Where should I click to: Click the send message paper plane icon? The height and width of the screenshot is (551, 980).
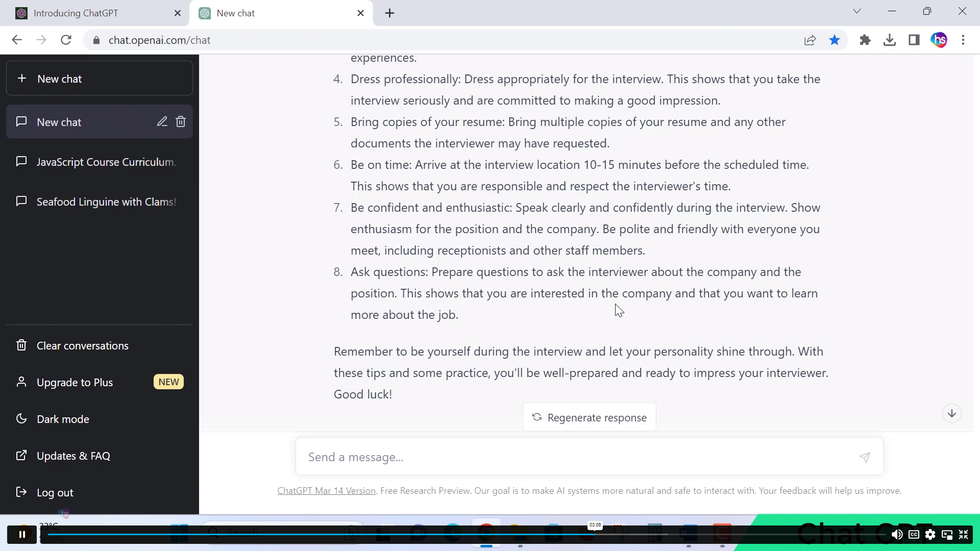click(x=864, y=457)
